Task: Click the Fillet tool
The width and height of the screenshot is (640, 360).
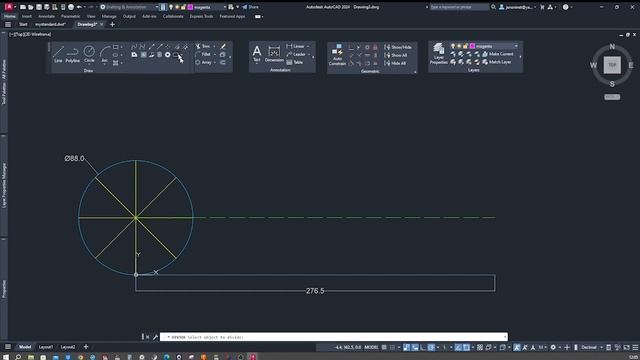Action: (203, 54)
